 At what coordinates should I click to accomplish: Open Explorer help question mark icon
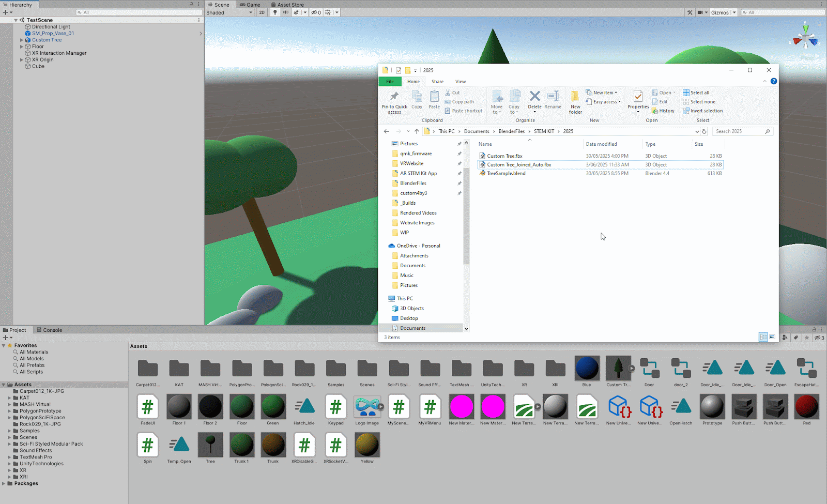coord(774,81)
